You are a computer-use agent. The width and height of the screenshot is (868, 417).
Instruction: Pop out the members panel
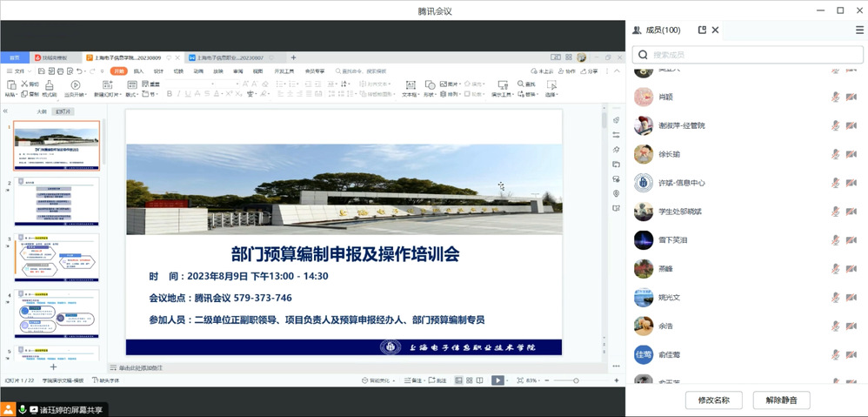702,30
